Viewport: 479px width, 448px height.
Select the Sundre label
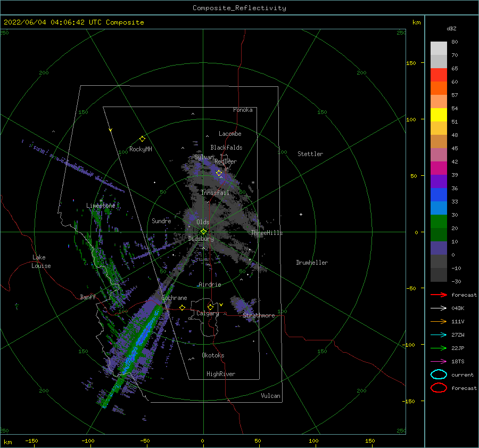[x=161, y=221]
